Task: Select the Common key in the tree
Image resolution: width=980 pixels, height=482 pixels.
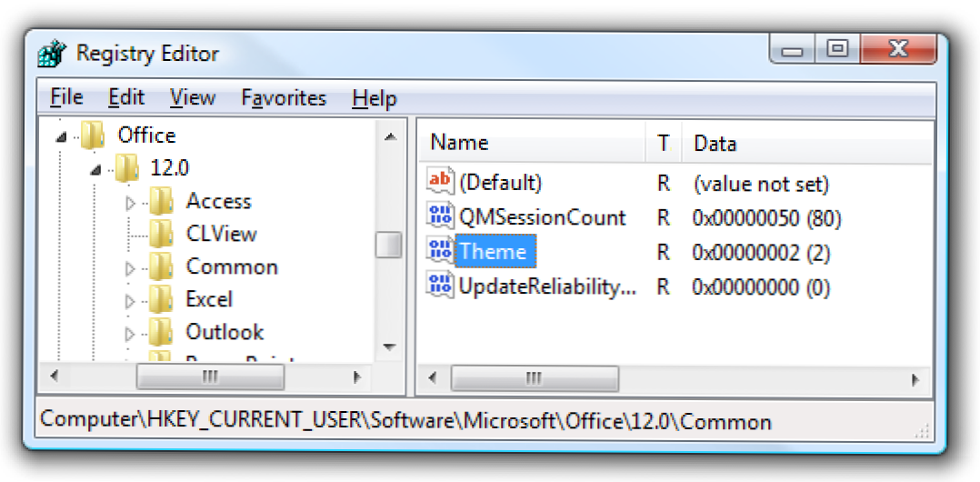Action: pyautogui.click(x=231, y=267)
